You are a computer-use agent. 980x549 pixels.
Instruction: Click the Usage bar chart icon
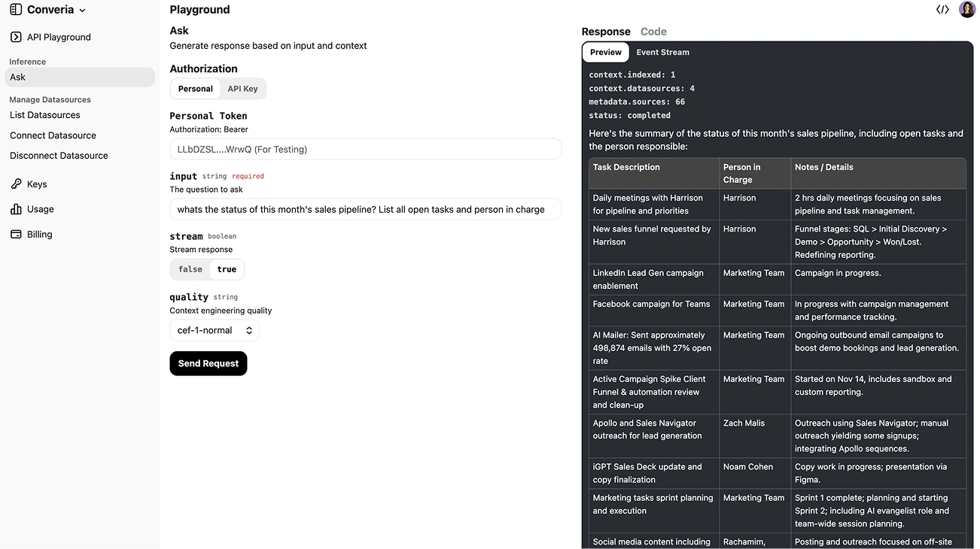click(16, 209)
